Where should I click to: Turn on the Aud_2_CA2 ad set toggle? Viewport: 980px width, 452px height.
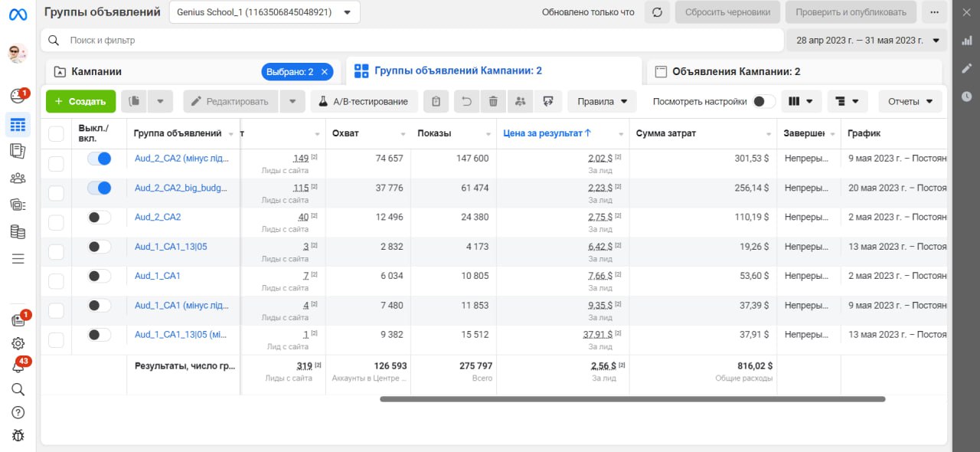tap(99, 218)
